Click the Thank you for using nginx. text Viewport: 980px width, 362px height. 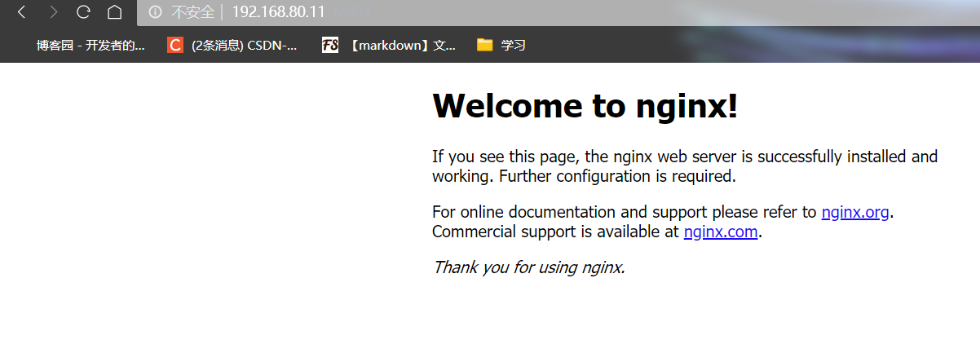(529, 267)
